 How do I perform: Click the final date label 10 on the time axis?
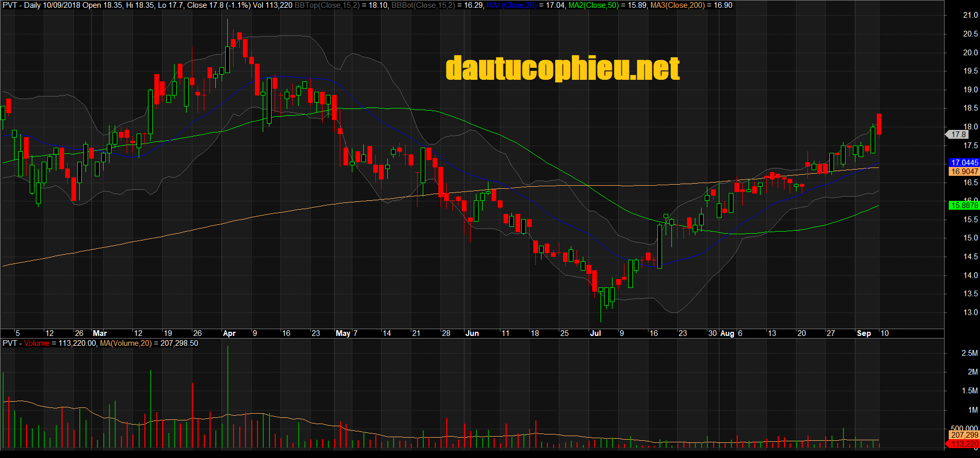pos(885,333)
